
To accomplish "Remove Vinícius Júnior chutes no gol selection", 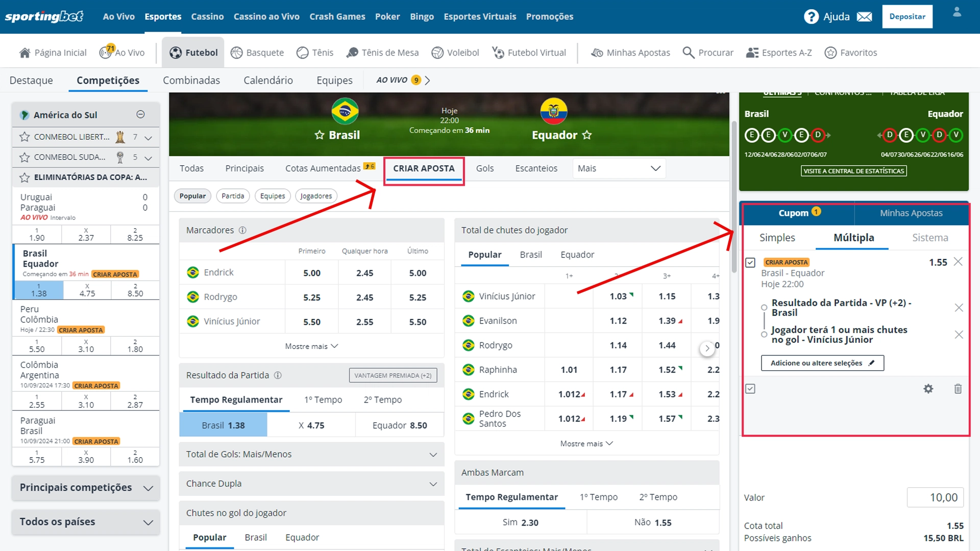I will point(959,335).
